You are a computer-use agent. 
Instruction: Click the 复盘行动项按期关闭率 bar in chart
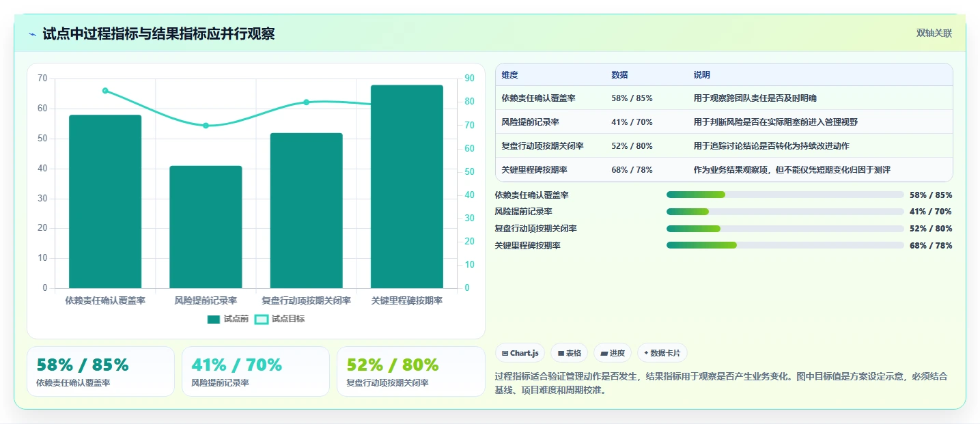(x=306, y=210)
